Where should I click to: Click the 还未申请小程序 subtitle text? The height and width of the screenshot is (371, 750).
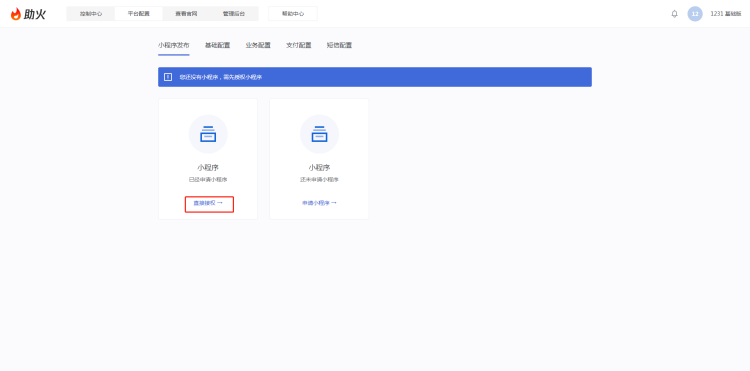click(x=320, y=180)
